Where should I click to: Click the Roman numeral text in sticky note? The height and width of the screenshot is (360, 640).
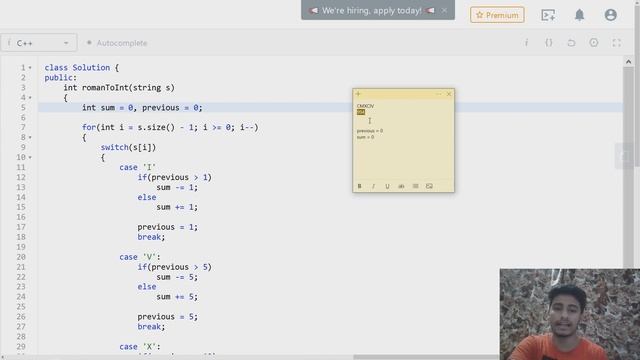click(x=365, y=106)
